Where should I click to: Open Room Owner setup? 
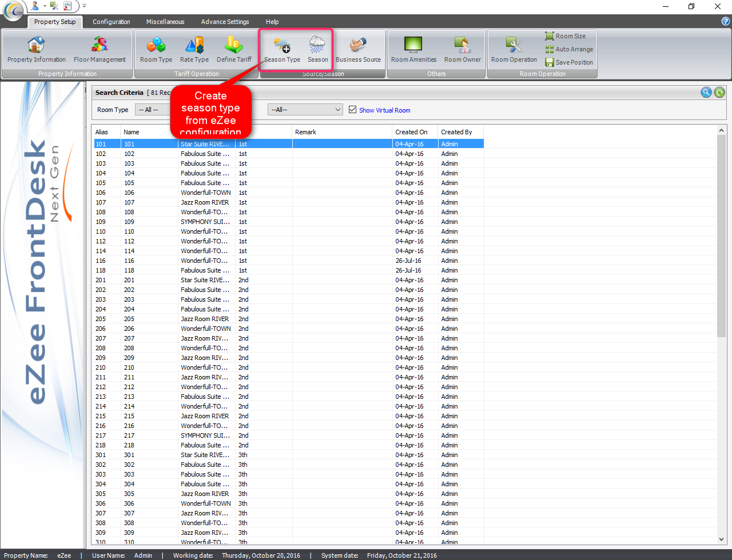pos(463,50)
